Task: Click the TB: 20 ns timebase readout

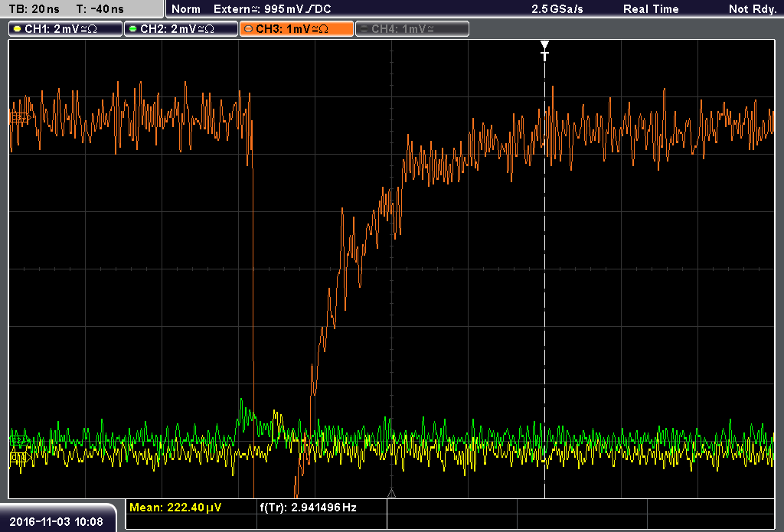Action: [34, 9]
